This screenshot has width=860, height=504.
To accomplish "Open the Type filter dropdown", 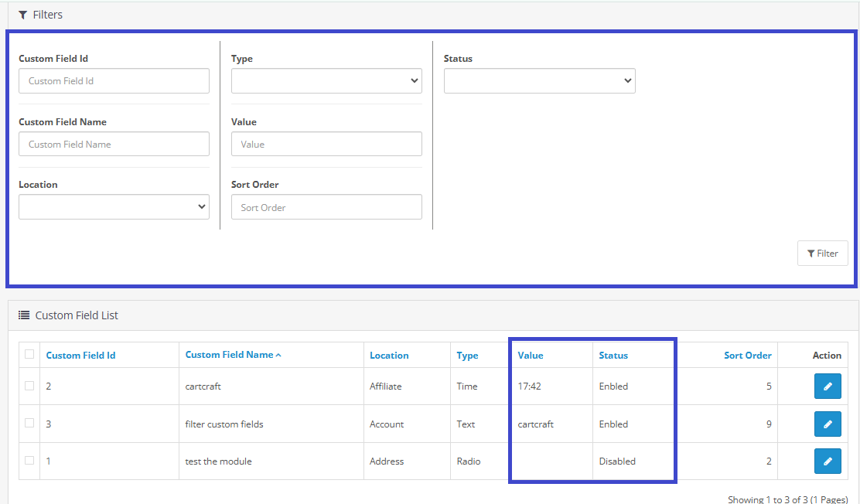I will 326,80.
